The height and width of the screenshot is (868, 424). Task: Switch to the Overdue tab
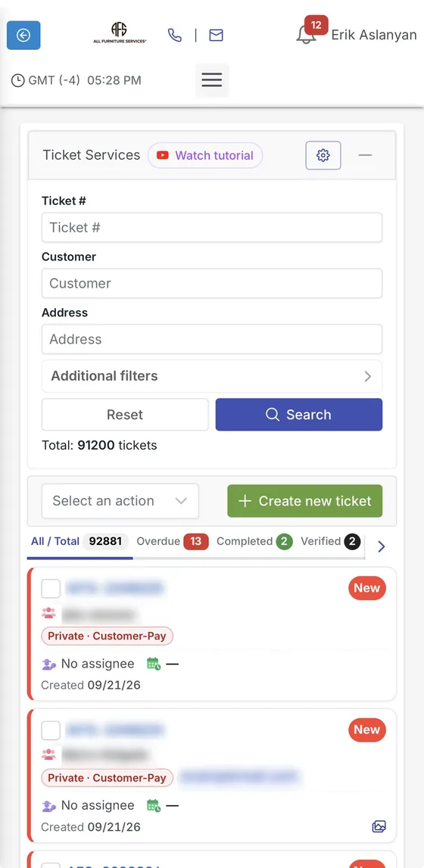172,541
